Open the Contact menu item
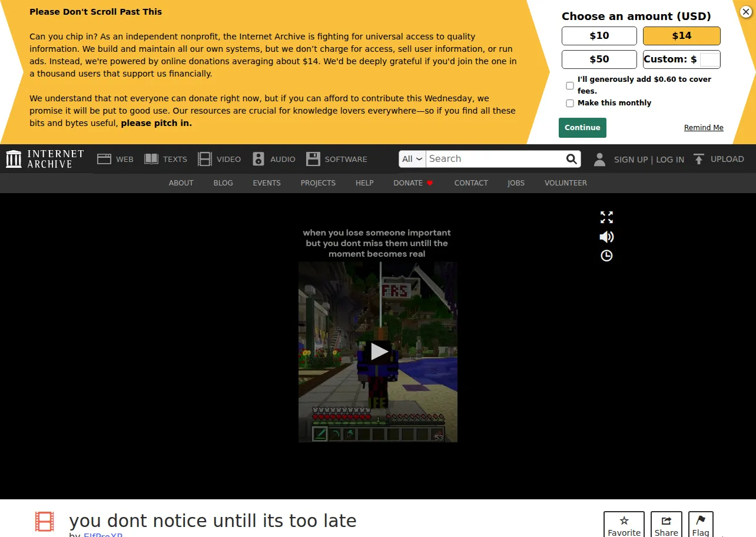The height and width of the screenshot is (537, 756). [471, 183]
